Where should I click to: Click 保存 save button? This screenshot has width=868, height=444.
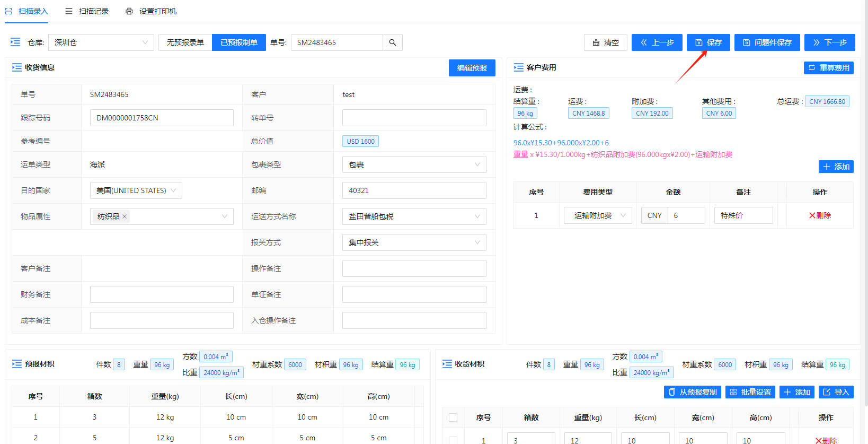[708, 42]
